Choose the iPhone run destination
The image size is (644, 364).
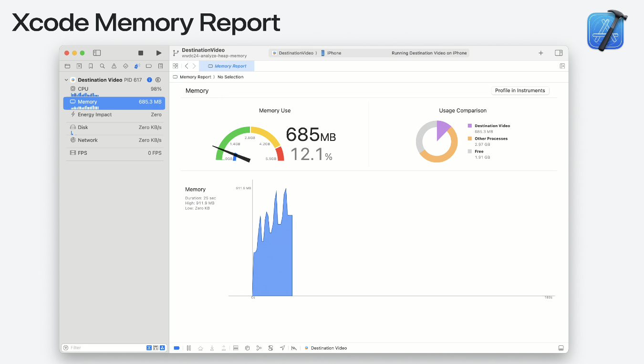point(331,53)
